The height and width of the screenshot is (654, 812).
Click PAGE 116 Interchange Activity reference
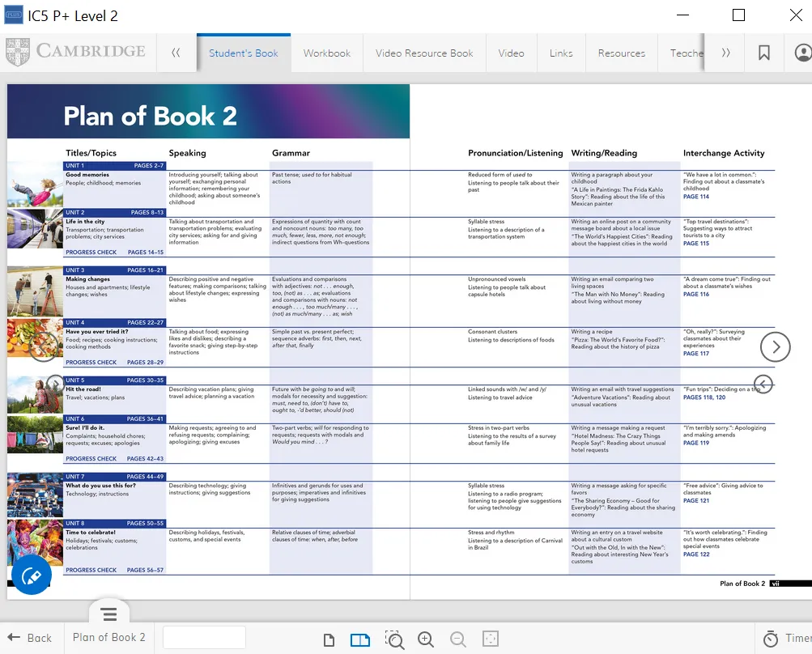696,294
